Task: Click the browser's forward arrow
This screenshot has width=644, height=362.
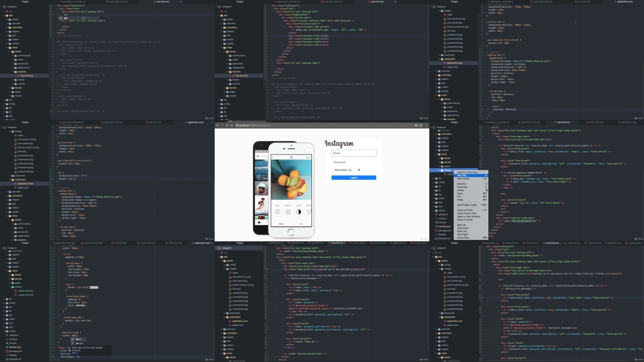Action: click(x=222, y=125)
